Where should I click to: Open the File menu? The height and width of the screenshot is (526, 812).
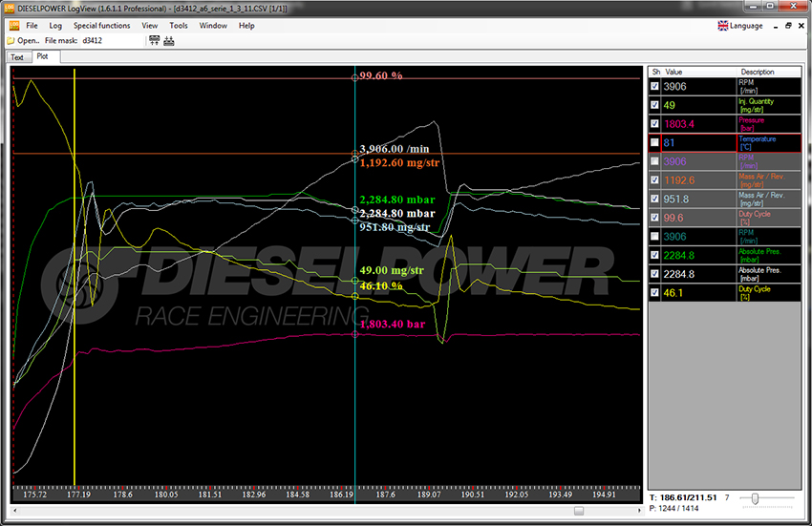pos(32,26)
